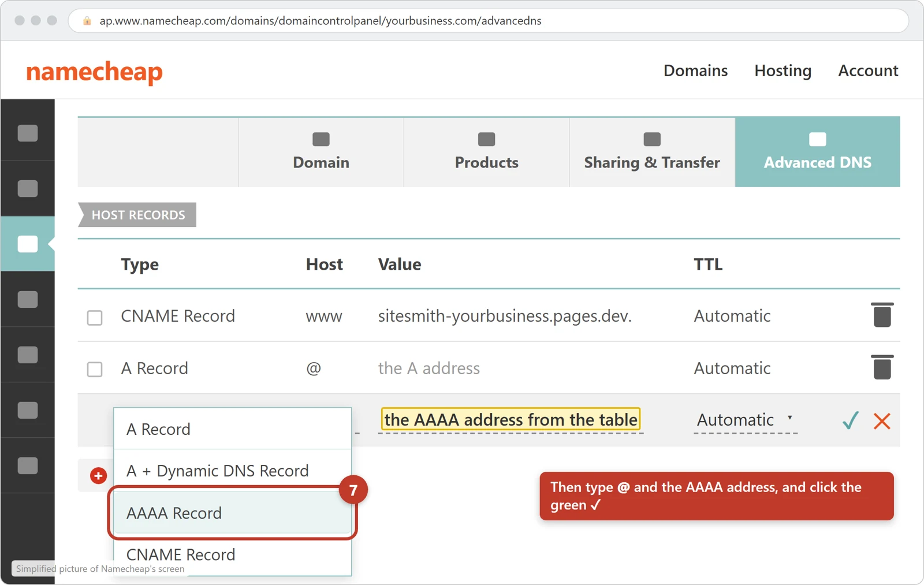The height and width of the screenshot is (585, 924).
Task: Select the Advanced DNS tab
Action: click(x=818, y=152)
